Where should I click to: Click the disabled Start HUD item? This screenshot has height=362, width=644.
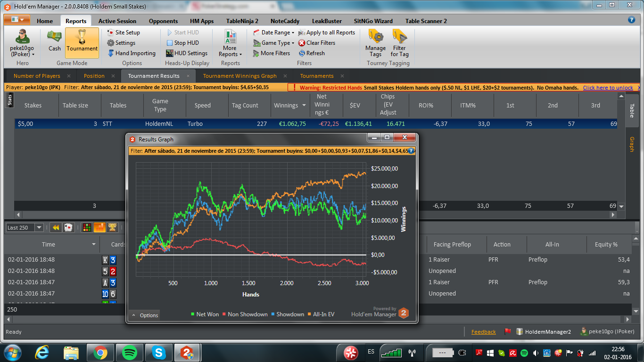[182, 33]
